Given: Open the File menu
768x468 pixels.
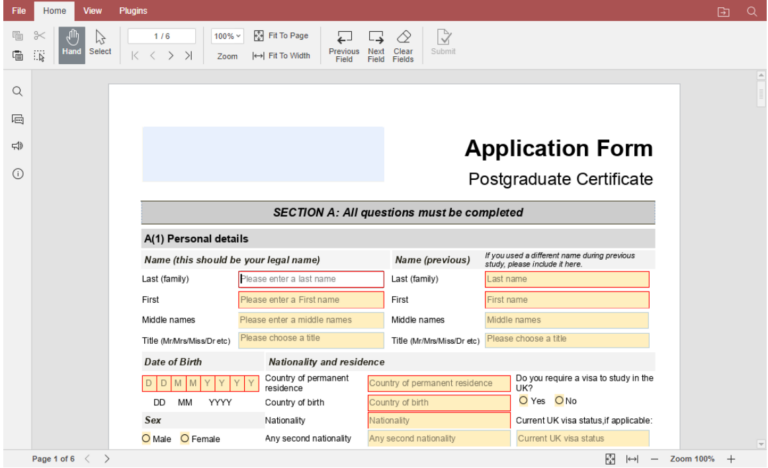Looking at the screenshot, I should pyautogui.click(x=18, y=10).
